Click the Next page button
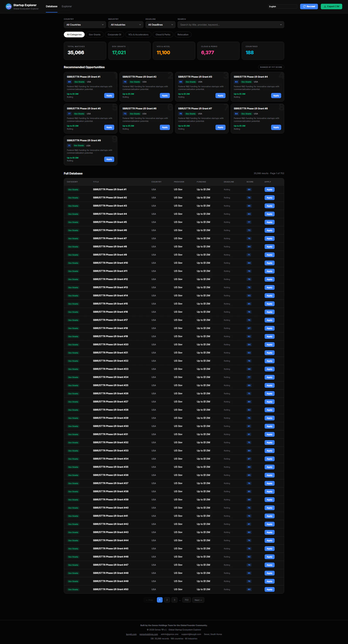This screenshot has width=348, height=644. 198,600
